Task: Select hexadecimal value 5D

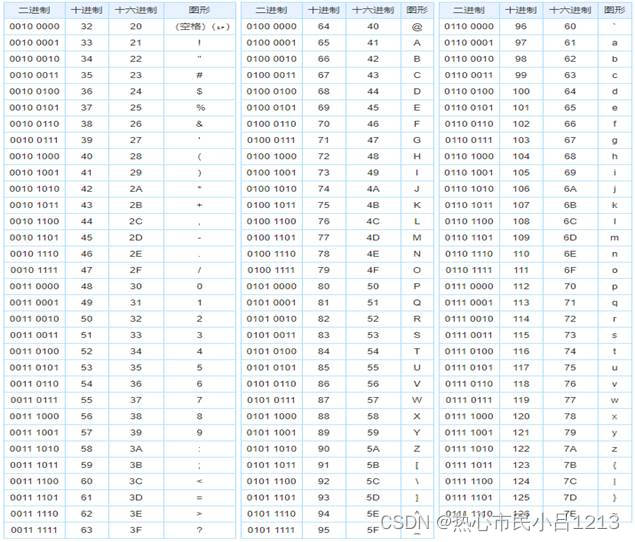Action: click(x=373, y=497)
